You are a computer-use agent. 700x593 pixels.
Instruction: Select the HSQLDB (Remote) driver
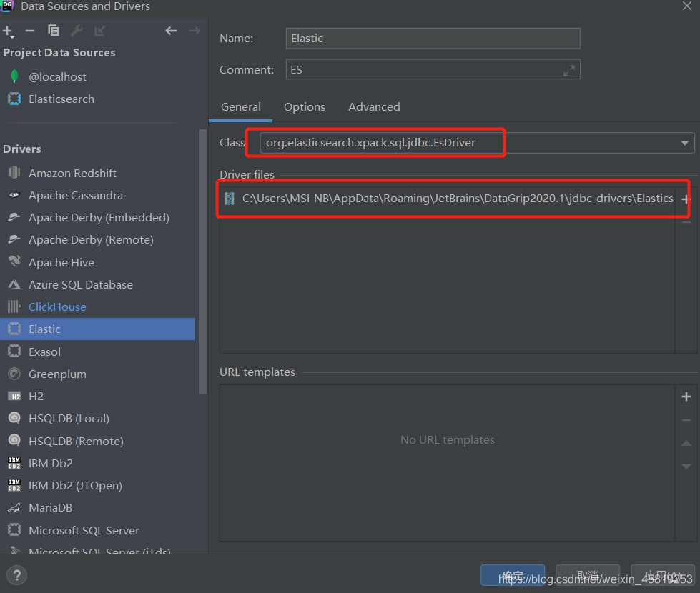click(97, 441)
